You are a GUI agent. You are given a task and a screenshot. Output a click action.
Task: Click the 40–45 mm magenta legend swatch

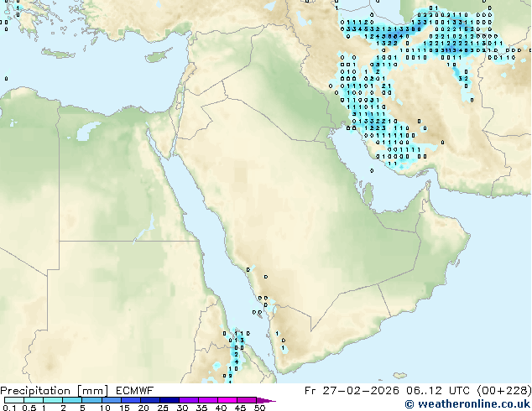click(227, 400)
